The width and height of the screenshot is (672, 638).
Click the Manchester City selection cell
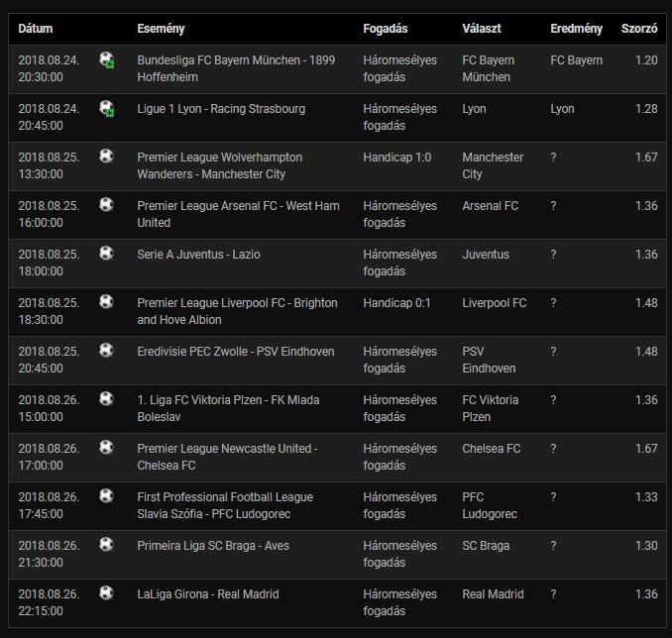click(493, 165)
